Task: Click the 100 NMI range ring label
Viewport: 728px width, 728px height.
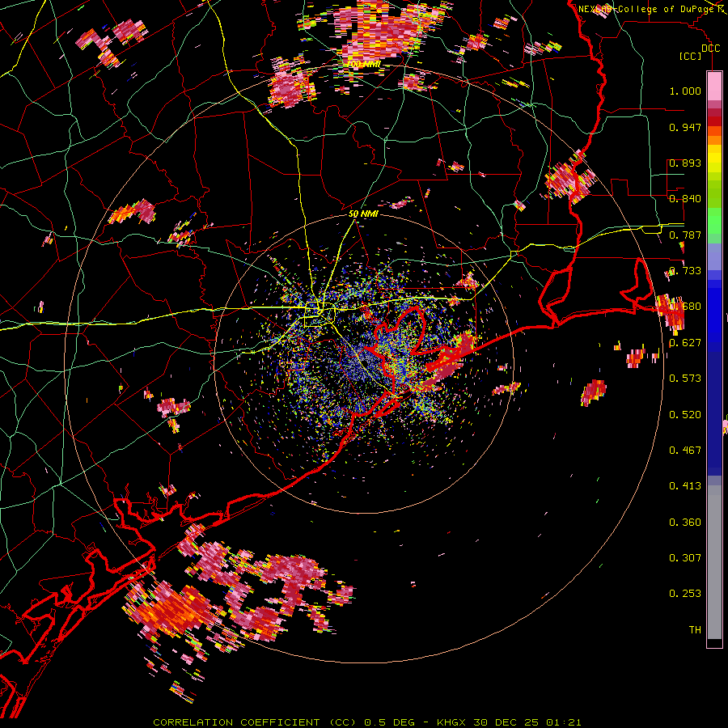Action: (x=363, y=64)
